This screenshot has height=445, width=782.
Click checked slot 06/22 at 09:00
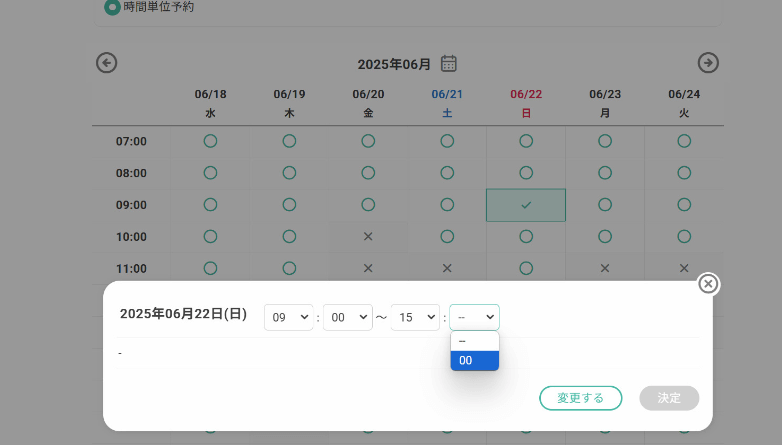pyautogui.click(x=526, y=205)
